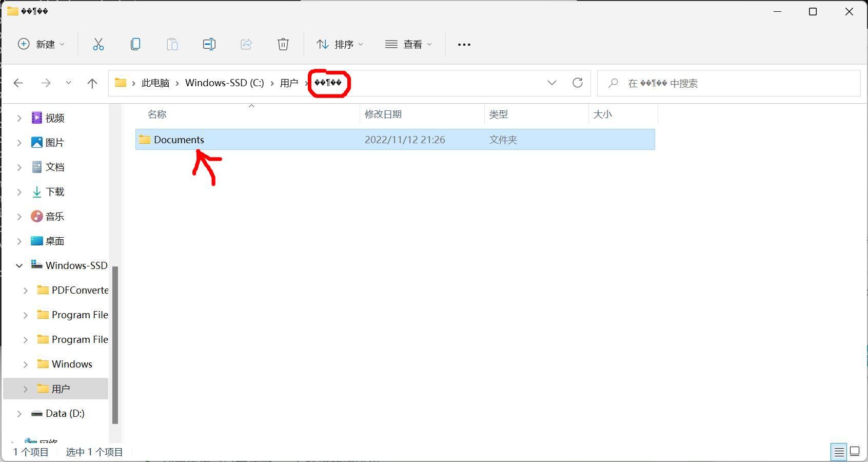This screenshot has width=868, height=462.
Task: Click the Refresh icon beside address bar
Action: tap(578, 83)
